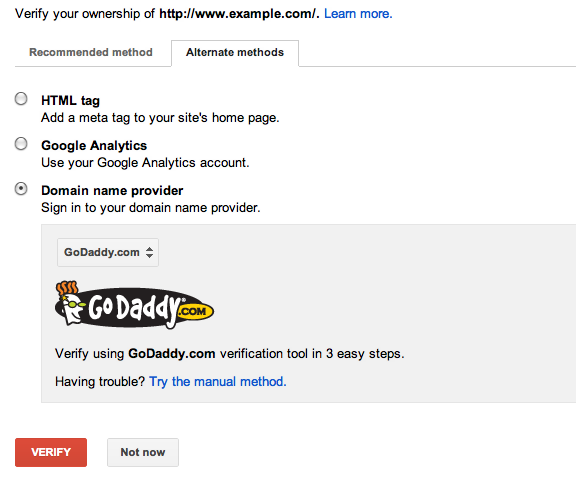Click the yellow .COM badge in logo
The height and width of the screenshot is (485, 576).
(195, 312)
